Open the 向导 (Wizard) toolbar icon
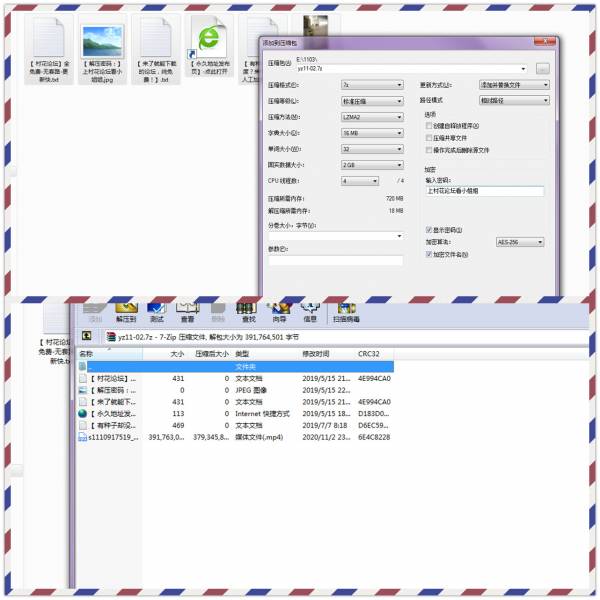This screenshot has width=600, height=600. point(279,311)
